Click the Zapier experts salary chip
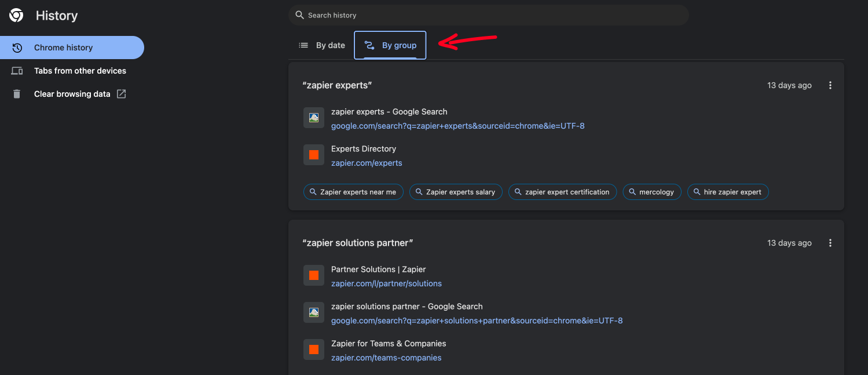The width and height of the screenshot is (868, 375). click(x=456, y=192)
